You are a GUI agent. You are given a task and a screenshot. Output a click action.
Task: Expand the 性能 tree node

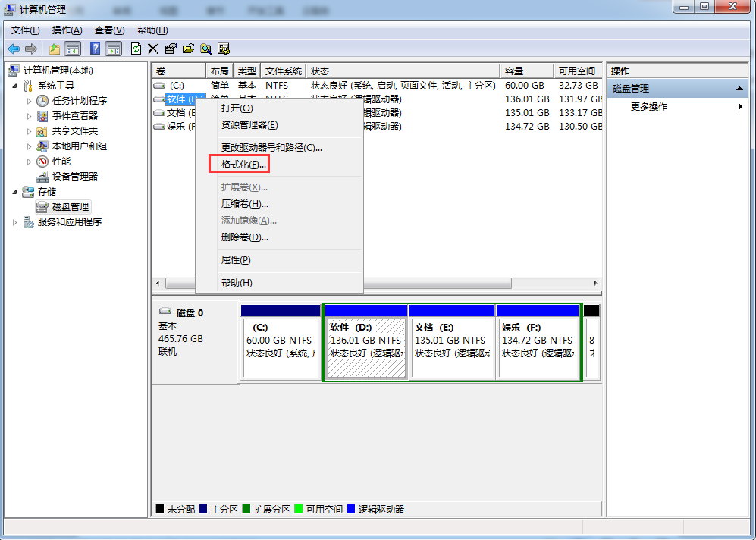click(x=29, y=162)
